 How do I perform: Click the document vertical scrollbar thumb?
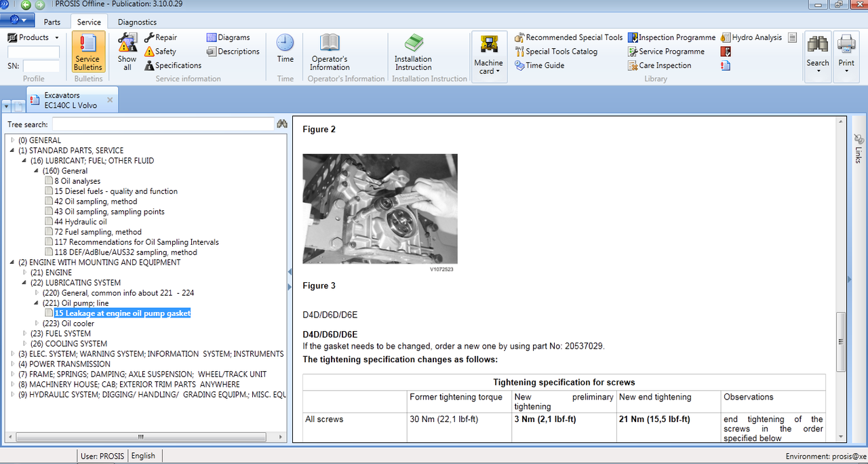point(842,341)
